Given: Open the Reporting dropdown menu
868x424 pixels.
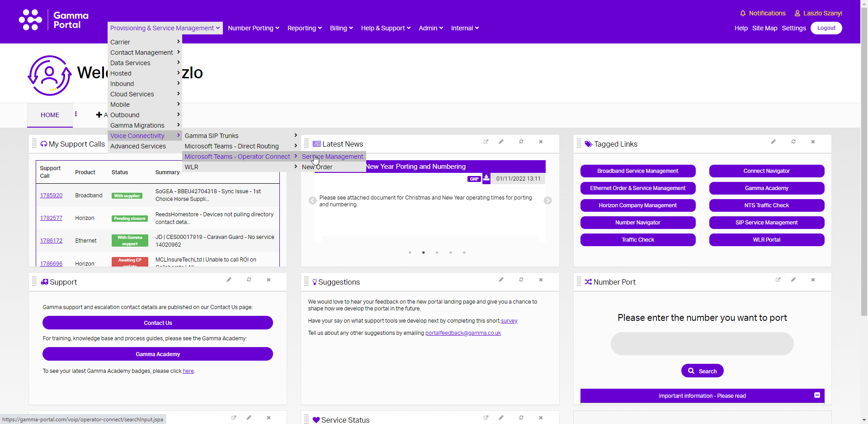Looking at the screenshot, I should [305, 28].
